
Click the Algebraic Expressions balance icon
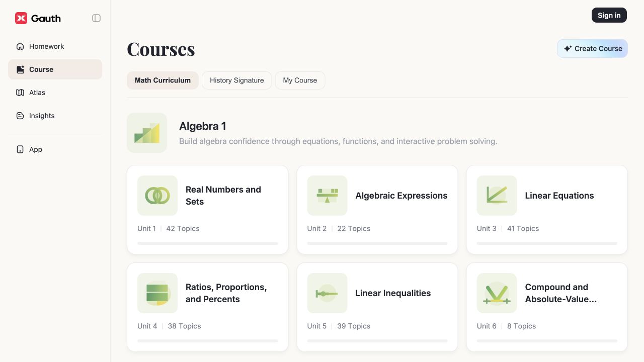tap(327, 196)
